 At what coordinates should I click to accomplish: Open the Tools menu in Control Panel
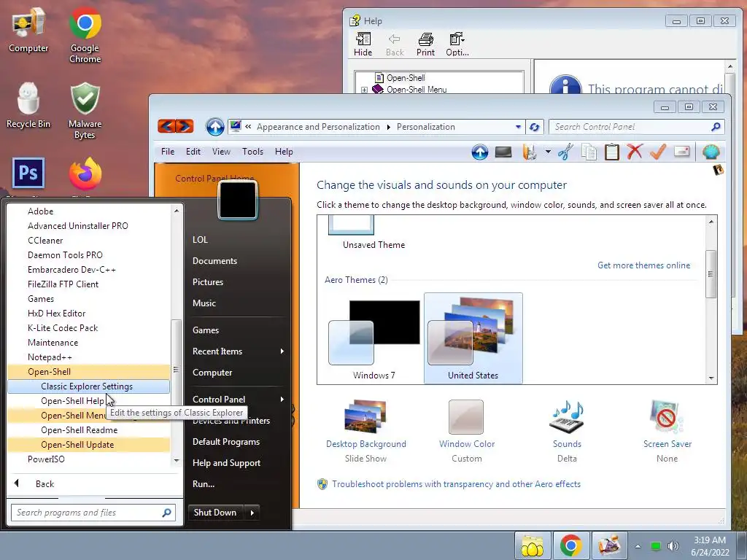pos(252,152)
